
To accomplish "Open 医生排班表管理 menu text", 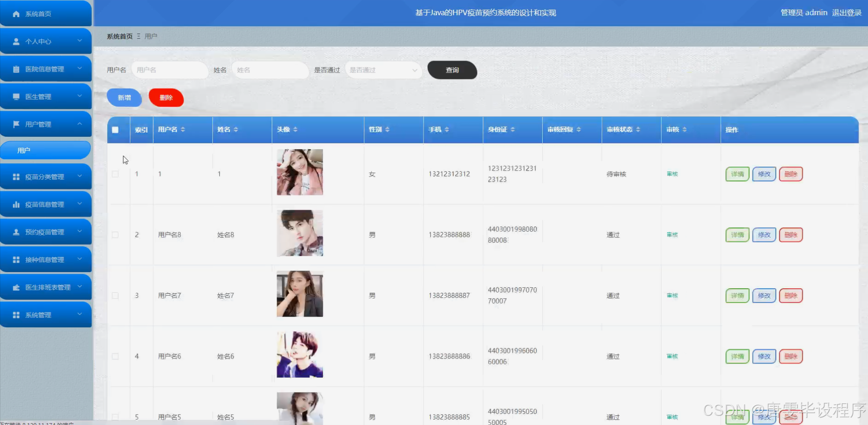I will pyautogui.click(x=48, y=287).
